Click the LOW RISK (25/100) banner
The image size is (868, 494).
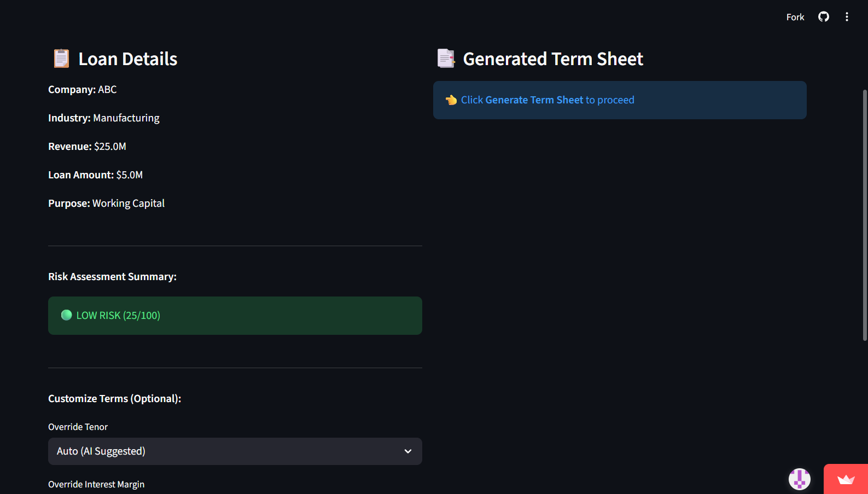pyautogui.click(x=235, y=316)
